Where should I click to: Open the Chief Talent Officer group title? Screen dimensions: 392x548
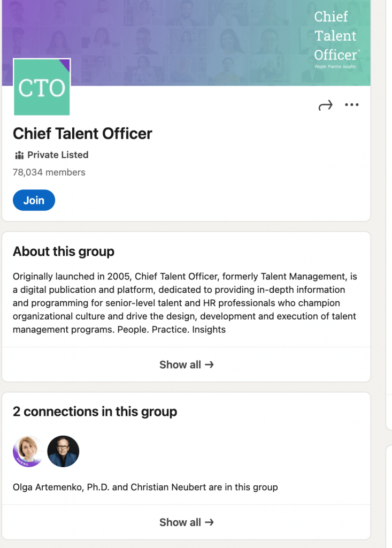point(82,133)
